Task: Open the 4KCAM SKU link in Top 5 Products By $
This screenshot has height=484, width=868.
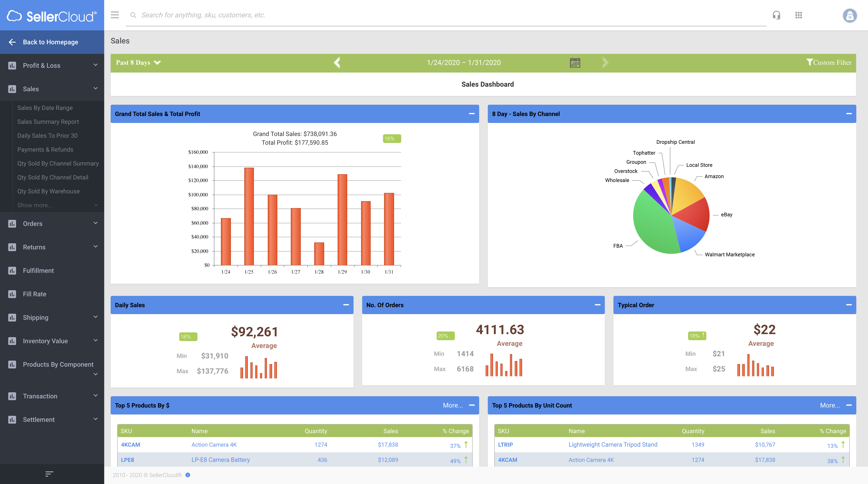Action: click(130, 444)
